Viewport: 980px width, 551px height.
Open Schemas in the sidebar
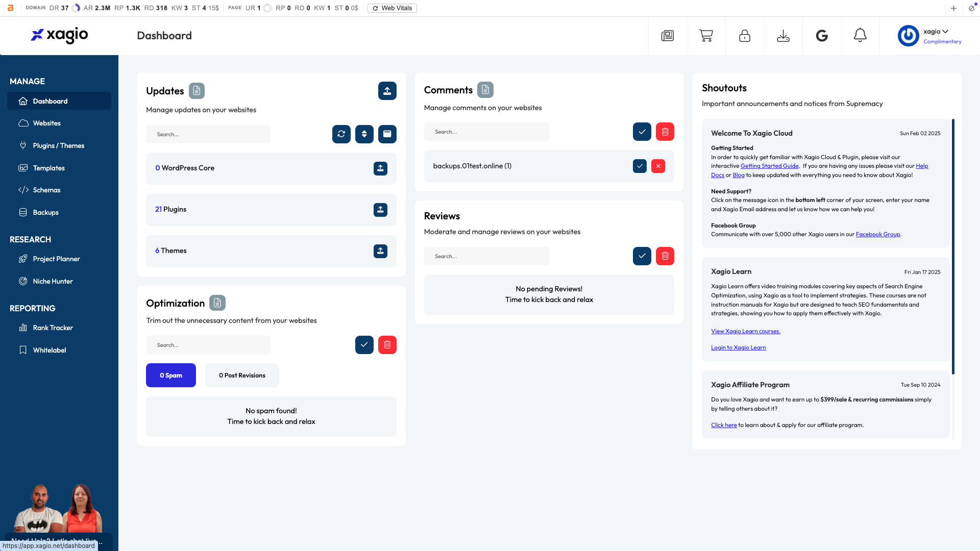tap(59, 190)
